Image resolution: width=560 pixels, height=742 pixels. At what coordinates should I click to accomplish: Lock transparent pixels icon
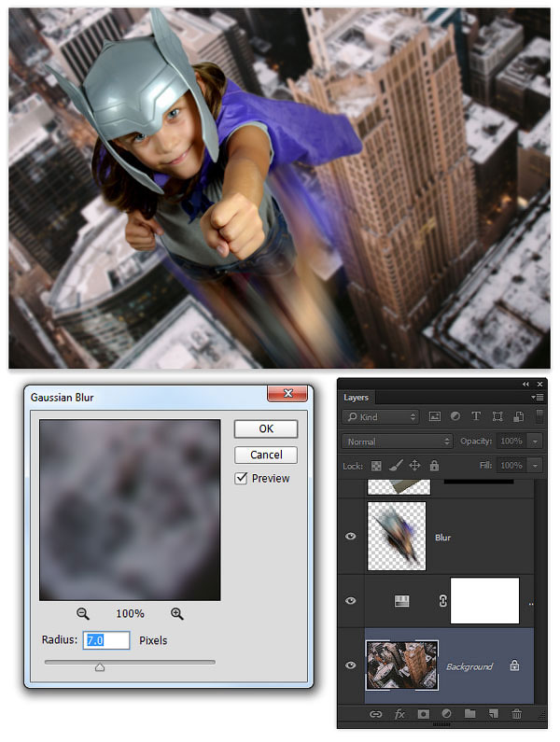tap(376, 466)
